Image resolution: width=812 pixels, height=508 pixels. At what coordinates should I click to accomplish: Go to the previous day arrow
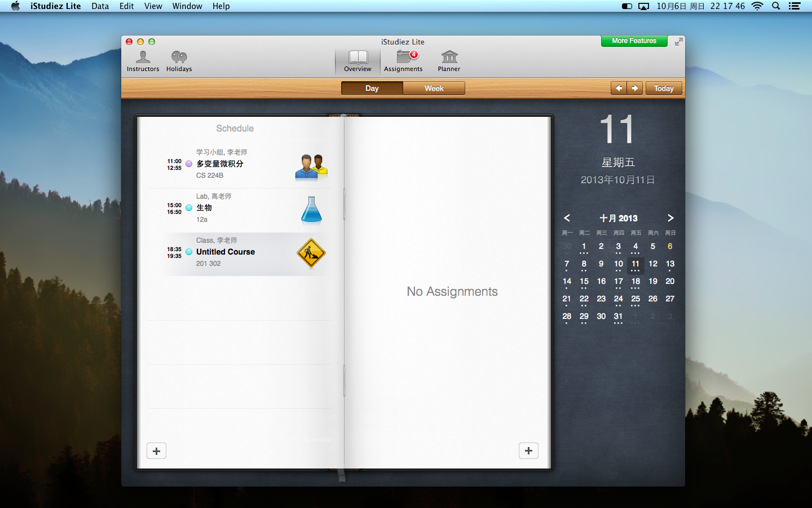pyautogui.click(x=619, y=88)
